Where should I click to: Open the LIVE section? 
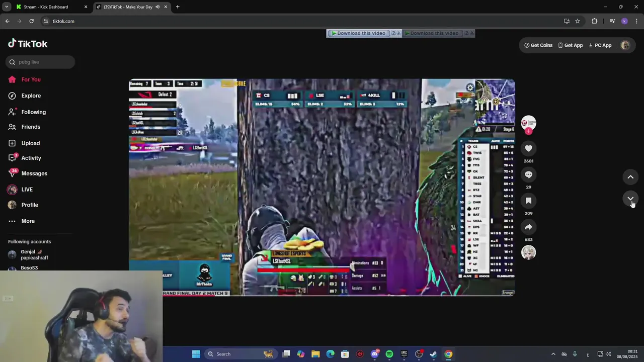(27, 190)
